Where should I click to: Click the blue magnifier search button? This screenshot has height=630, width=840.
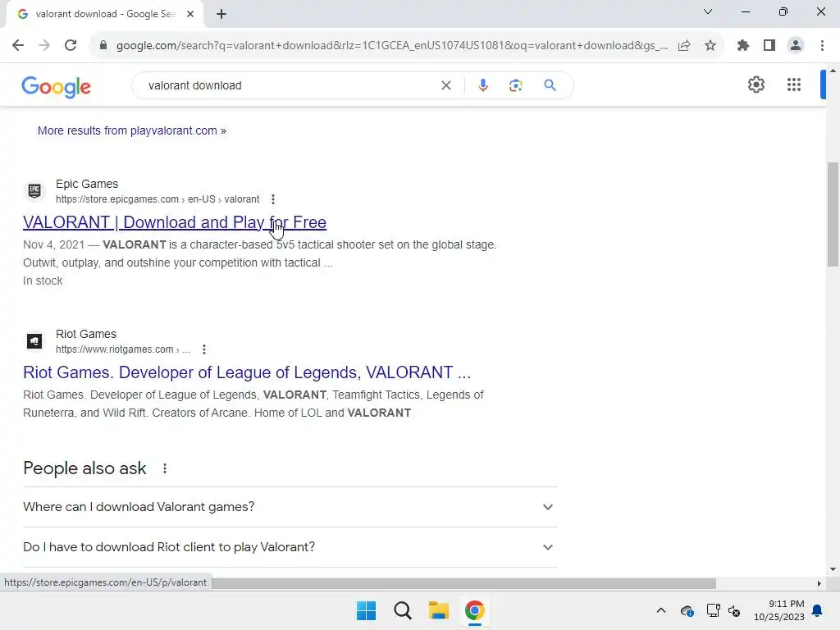click(x=550, y=85)
